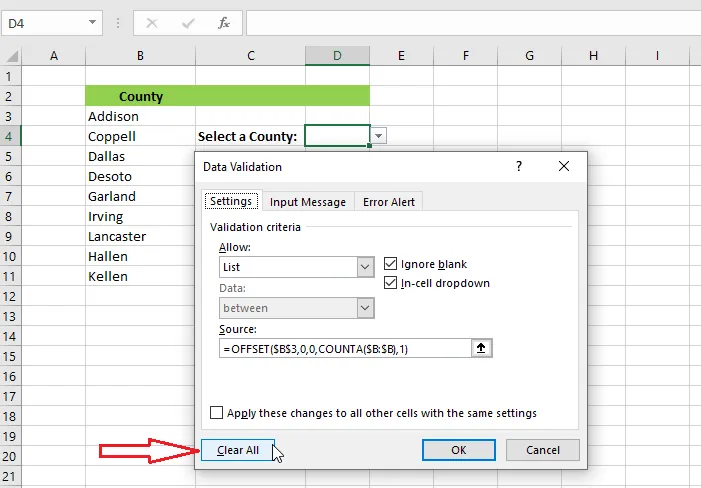Click the formula bar options dots handle
Viewport: 701px width, 488px height.
118,23
